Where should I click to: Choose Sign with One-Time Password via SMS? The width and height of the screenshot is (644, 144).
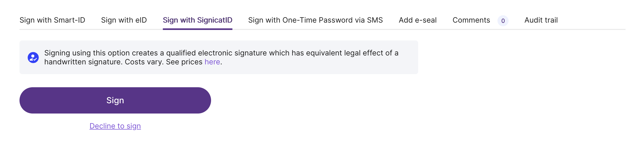tap(315, 20)
